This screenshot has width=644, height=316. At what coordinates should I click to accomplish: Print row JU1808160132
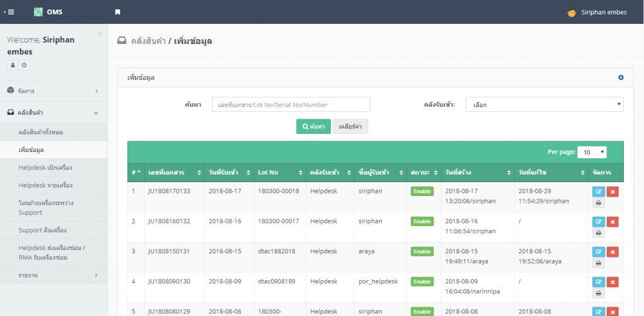(x=599, y=232)
